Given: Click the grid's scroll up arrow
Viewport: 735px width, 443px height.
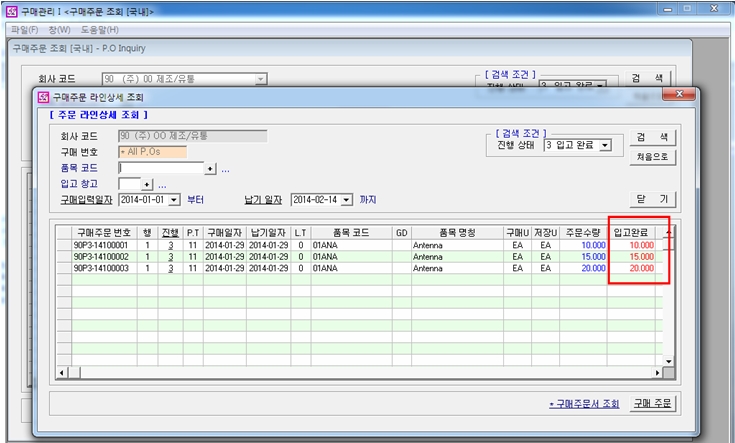Looking at the screenshot, I should point(669,233).
